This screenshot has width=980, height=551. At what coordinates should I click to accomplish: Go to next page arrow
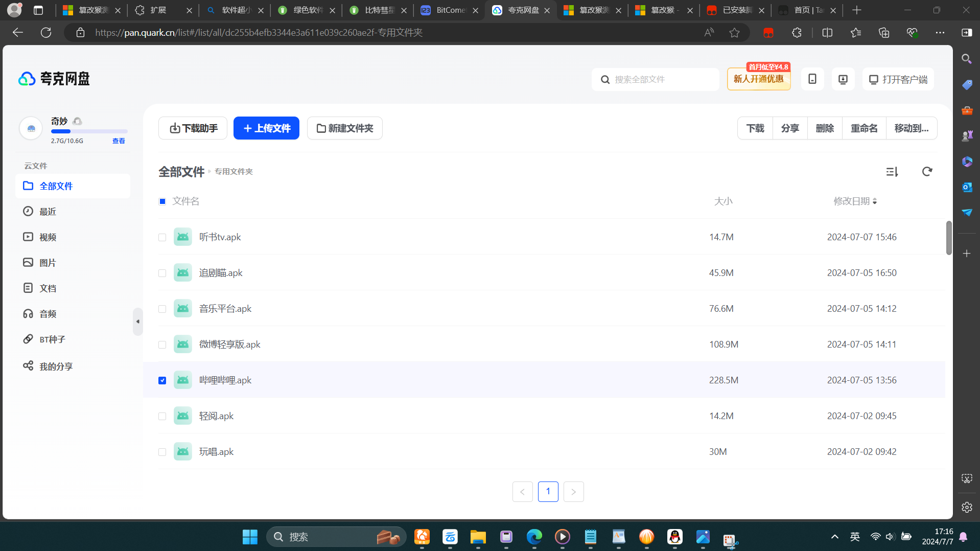[573, 492]
